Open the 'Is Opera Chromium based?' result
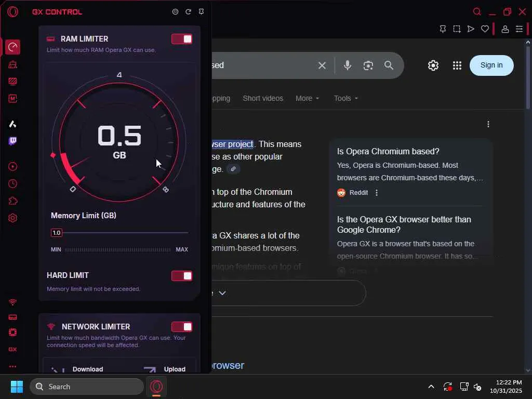Image resolution: width=532 pixels, height=399 pixels. pyautogui.click(x=388, y=151)
